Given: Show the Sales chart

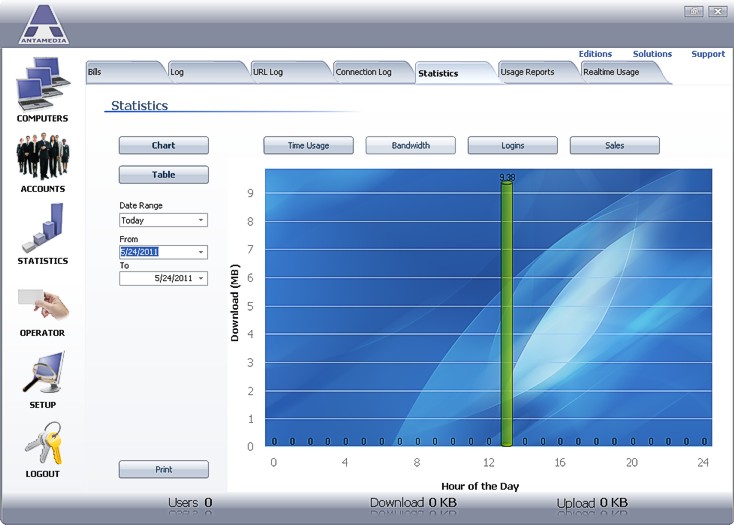Looking at the screenshot, I should 614,145.
